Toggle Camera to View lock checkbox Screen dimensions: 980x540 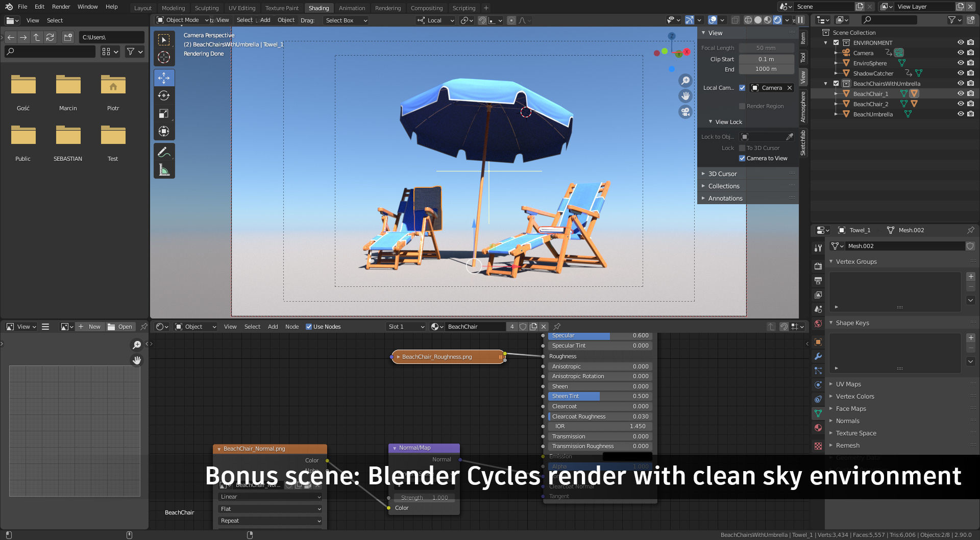tap(742, 158)
